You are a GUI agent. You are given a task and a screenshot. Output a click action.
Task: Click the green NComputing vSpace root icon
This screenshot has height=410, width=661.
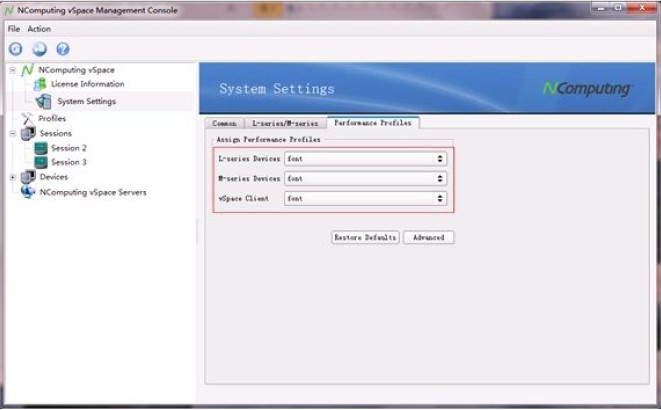point(27,70)
